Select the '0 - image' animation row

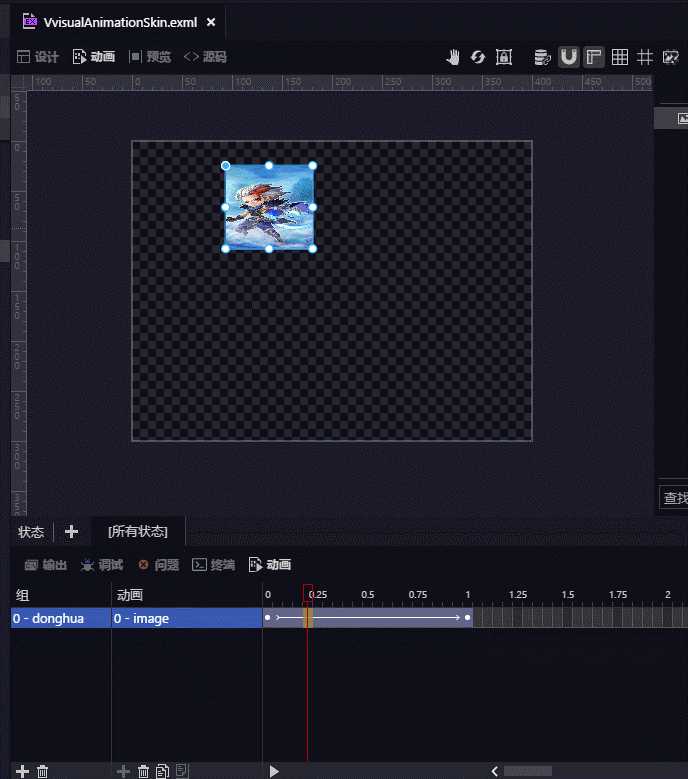(187, 618)
